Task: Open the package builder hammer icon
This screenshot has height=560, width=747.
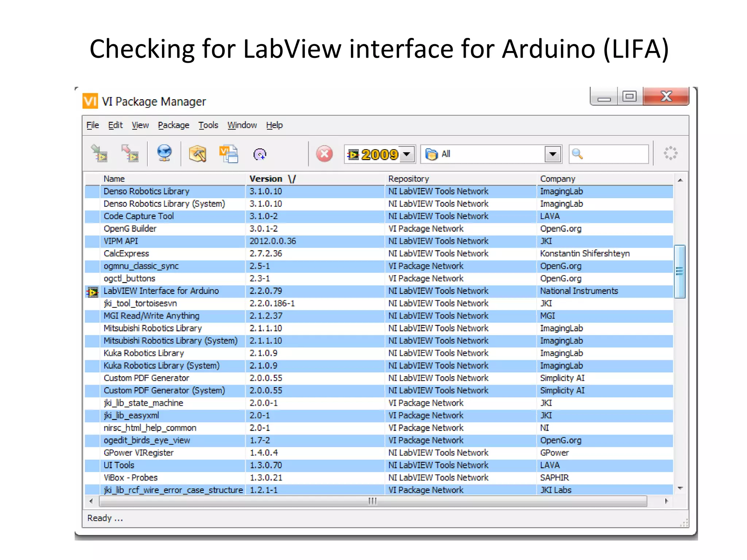Action: pyautogui.click(x=197, y=153)
